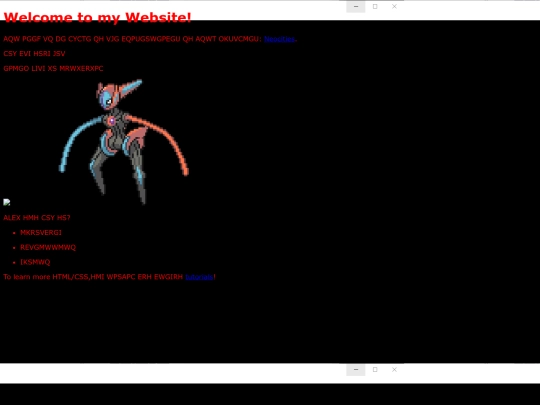
Task: Close the top window
Action: [x=394, y=7]
